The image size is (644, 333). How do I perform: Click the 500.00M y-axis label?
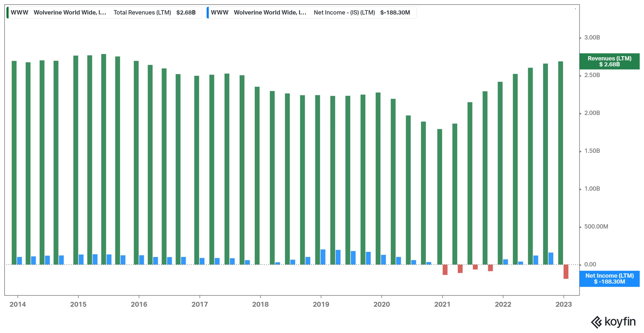click(x=596, y=227)
